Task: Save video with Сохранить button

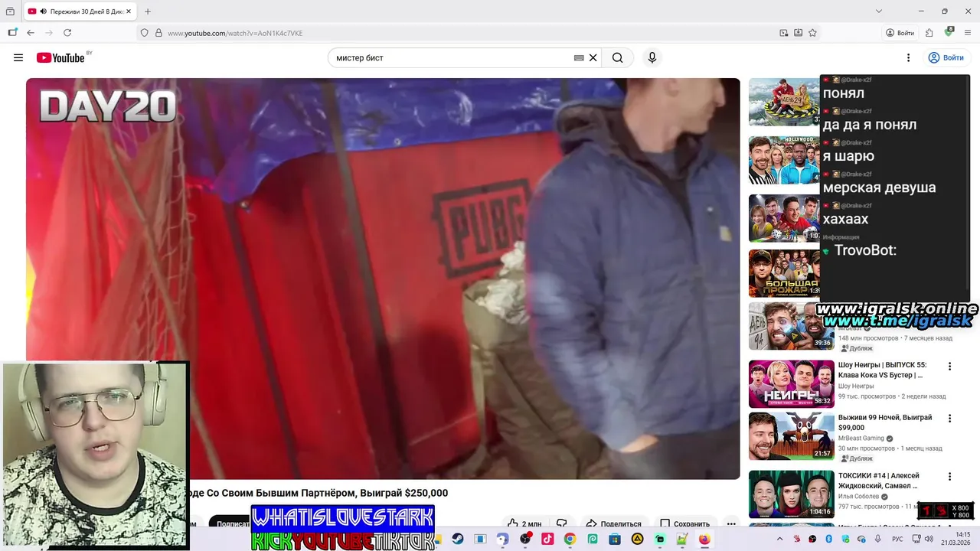Action: [684, 524]
